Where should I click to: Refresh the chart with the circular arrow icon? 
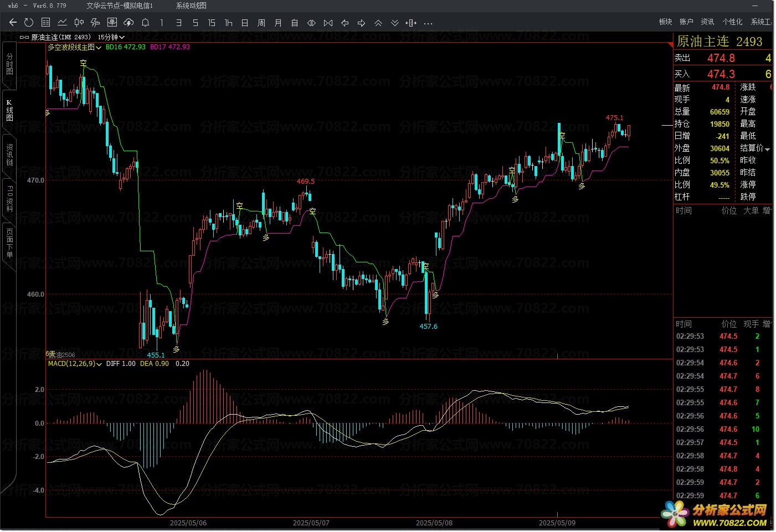[x=29, y=23]
